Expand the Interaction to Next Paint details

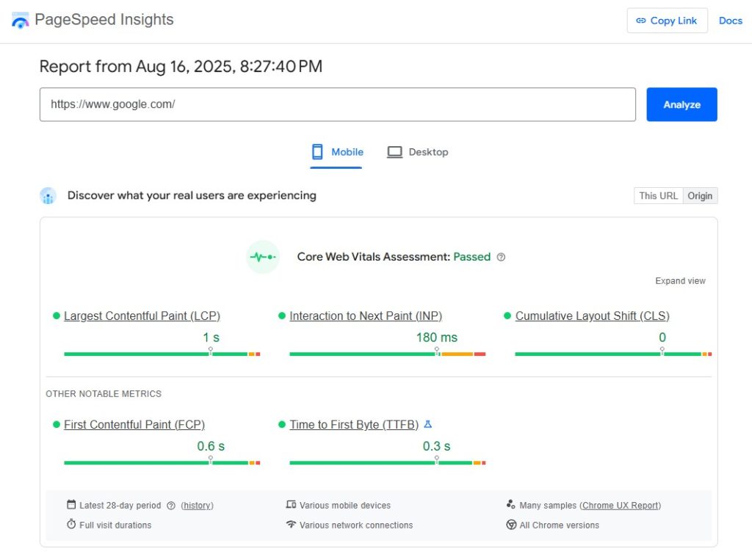pos(366,316)
